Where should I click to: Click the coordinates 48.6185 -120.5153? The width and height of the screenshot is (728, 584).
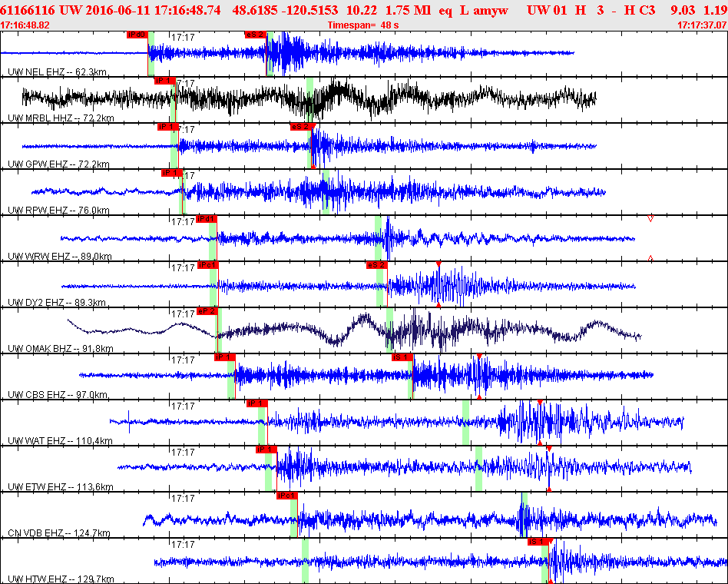[285, 10]
